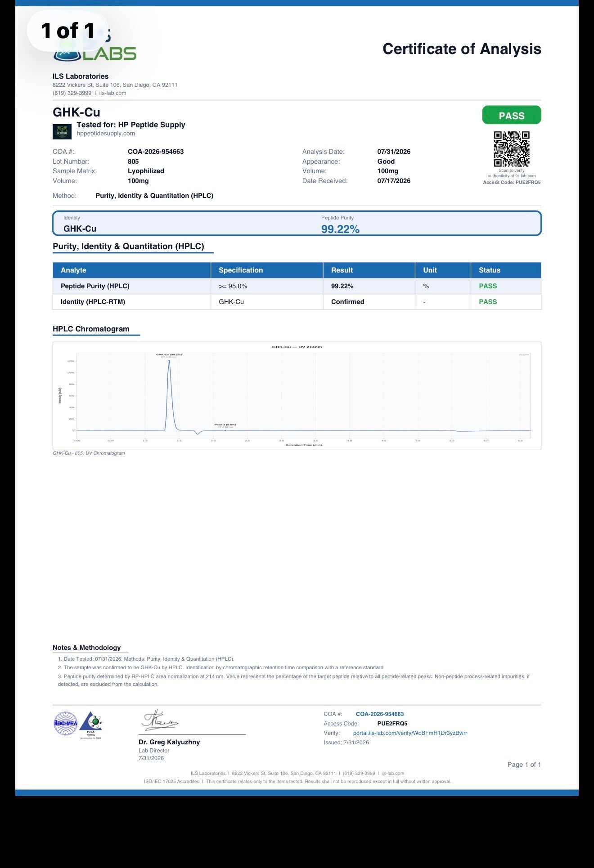The width and height of the screenshot is (594, 868).
Task: Click the large blue 99.22% Peptide Purity value
Action: tap(340, 229)
